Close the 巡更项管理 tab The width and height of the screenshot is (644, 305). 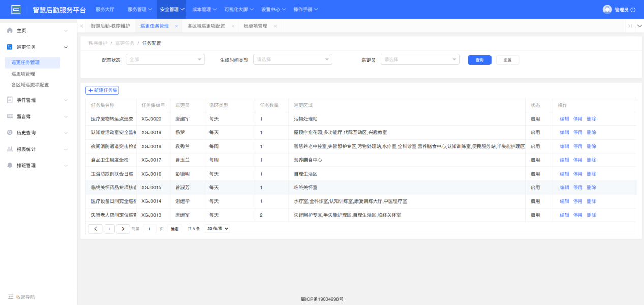[x=275, y=26]
